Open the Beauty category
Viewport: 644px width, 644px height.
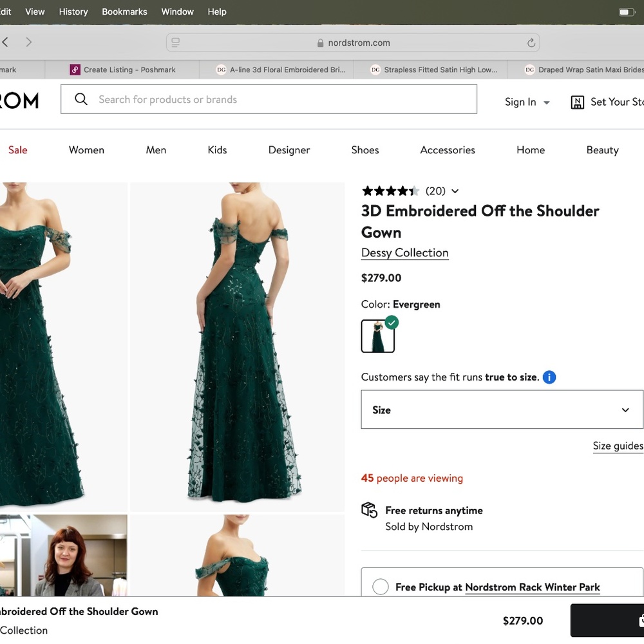pos(603,150)
